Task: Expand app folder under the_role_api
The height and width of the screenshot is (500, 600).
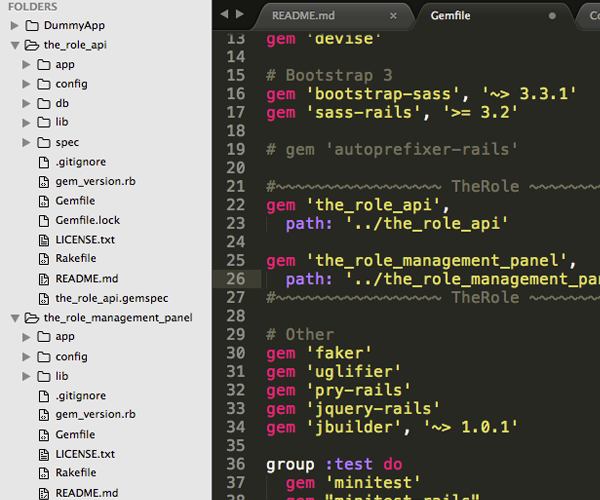Action: (x=26, y=65)
